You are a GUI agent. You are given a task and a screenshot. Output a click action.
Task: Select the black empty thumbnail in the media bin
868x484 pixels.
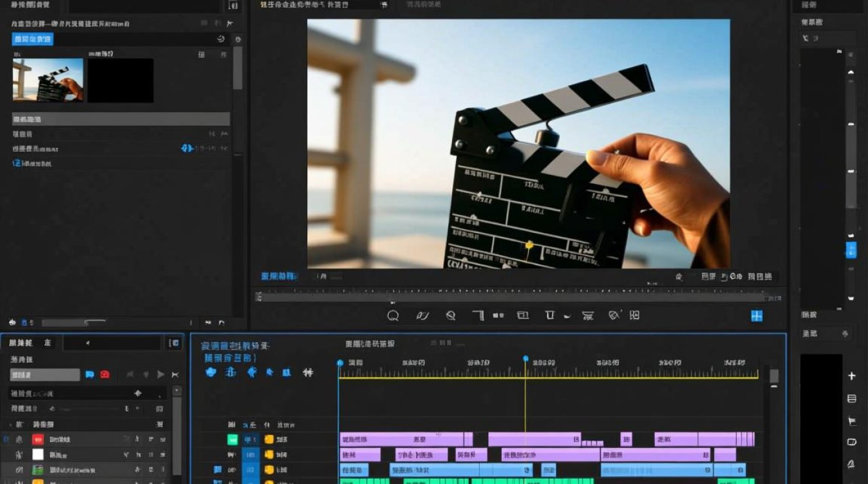(120, 80)
